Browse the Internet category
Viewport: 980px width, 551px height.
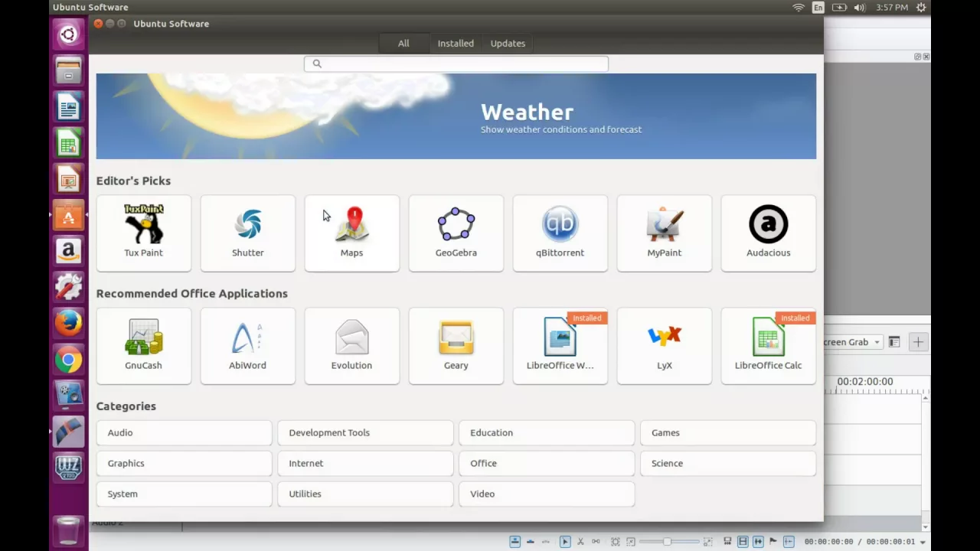tap(365, 463)
